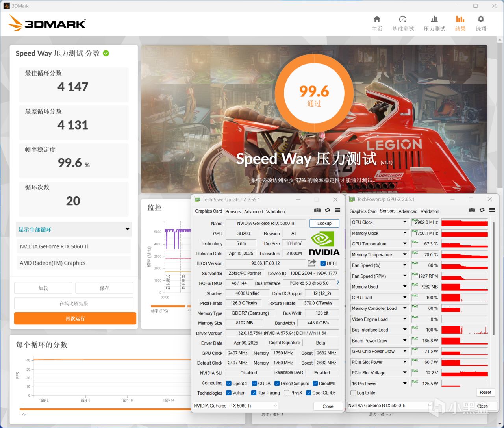Click the GPU-Z title bar icon of the Graphics Card window
504x428 pixels.
click(x=197, y=200)
